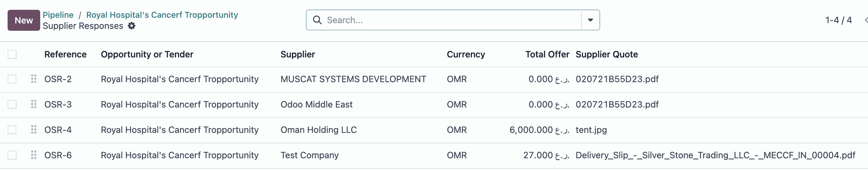Grab the drag handle for row OSR-2
This screenshot has height=170, width=868.
point(33,79)
